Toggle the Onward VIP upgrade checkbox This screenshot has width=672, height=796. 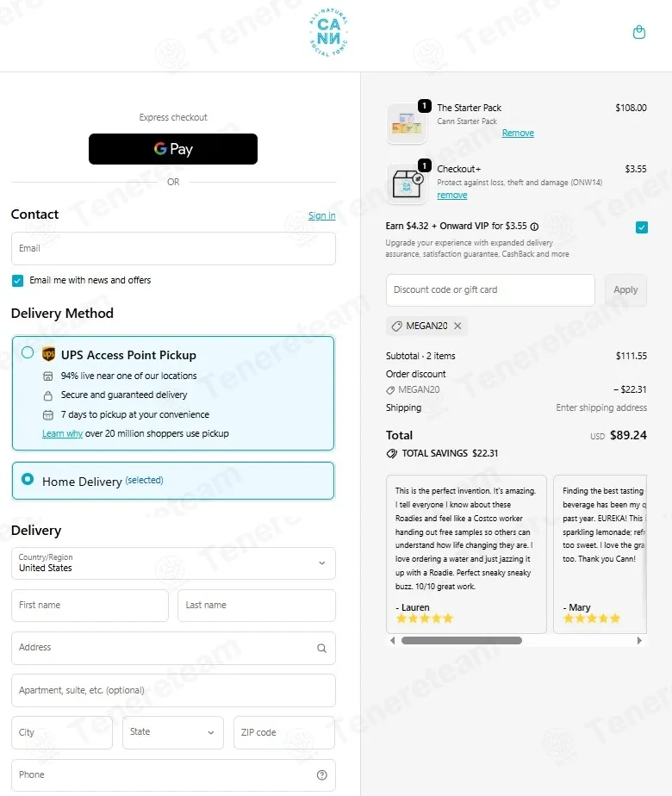click(642, 227)
